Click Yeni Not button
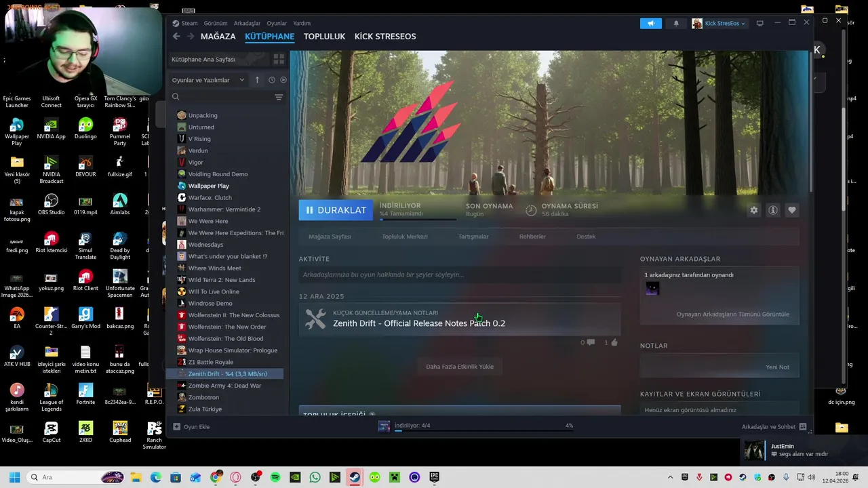Image resolution: width=868 pixels, height=488 pixels. tap(777, 367)
